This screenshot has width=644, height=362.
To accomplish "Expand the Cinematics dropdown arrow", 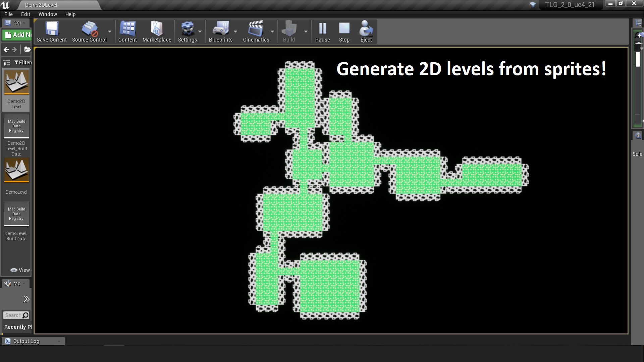I will click(x=273, y=32).
